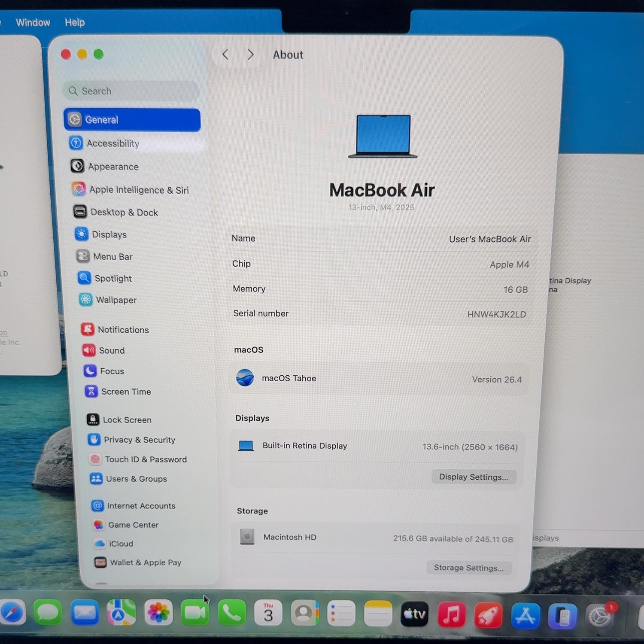
Task: Open Photos from the Dock
Action: click(158, 613)
